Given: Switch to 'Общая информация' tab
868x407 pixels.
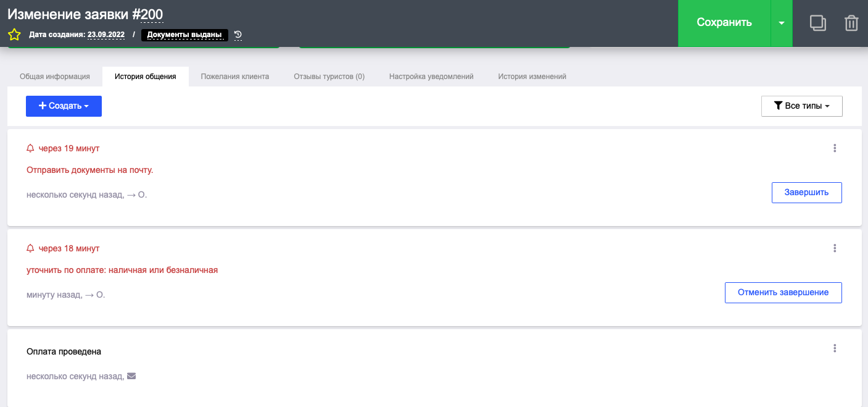Looking at the screenshot, I should [55, 77].
